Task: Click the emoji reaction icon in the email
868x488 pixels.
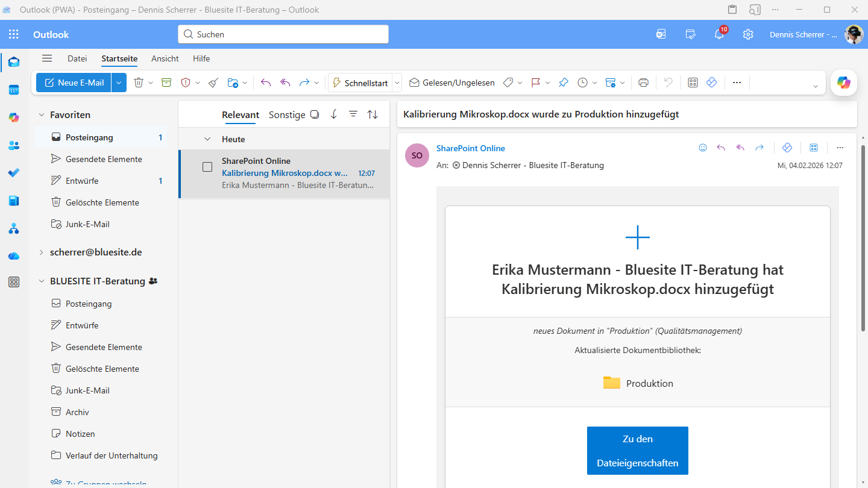Action: [x=702, y=148]
